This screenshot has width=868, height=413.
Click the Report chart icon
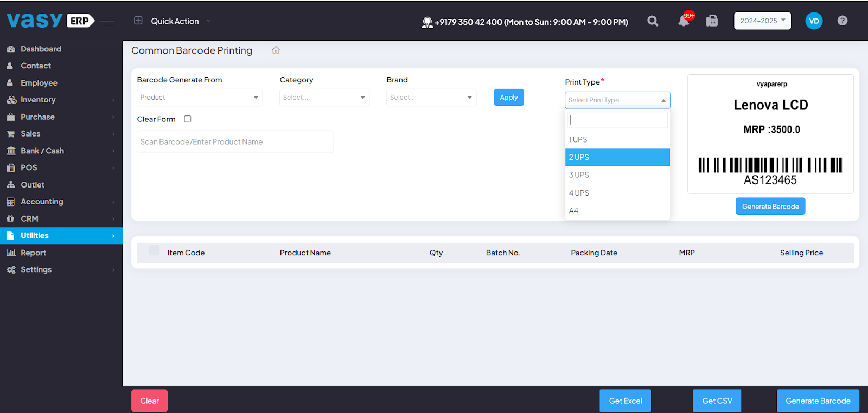(11, 253)
